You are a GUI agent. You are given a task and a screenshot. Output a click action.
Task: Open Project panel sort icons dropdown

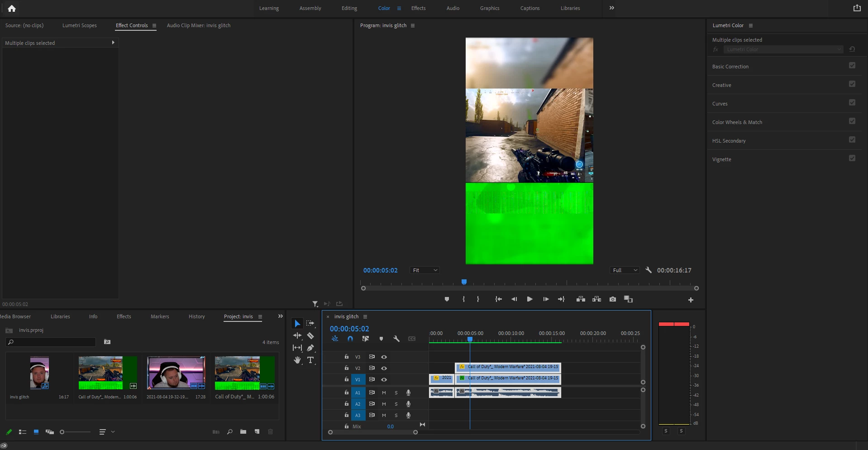pos(107,432)
